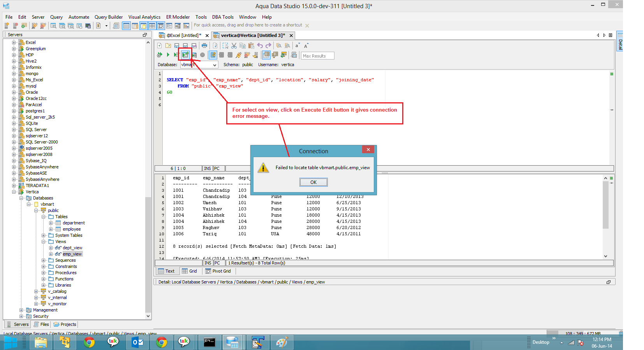Viewport: 644px width, 350px height.
Task: Click the Rollback transaction icon
Action: click(x=230, y=55)
